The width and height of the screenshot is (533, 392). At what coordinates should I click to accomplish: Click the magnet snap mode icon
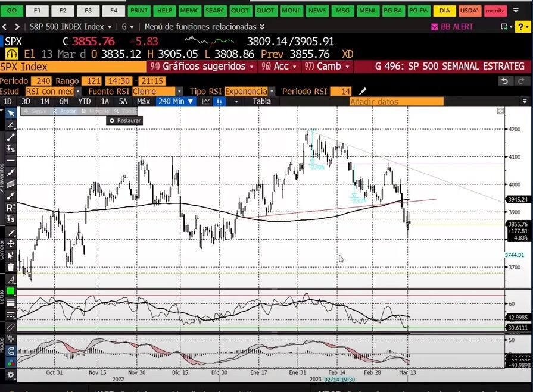click(x=11, y=350)
